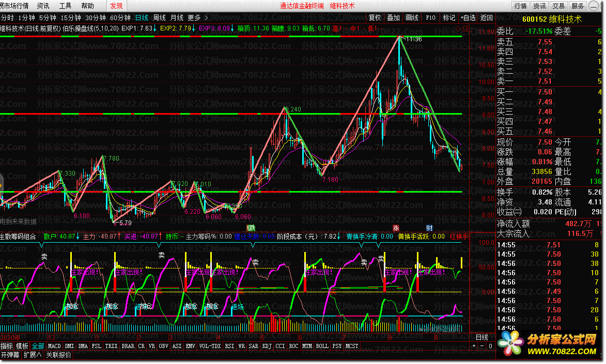
Task: Open the 行情 top-right button
Action: pos(521,6)
